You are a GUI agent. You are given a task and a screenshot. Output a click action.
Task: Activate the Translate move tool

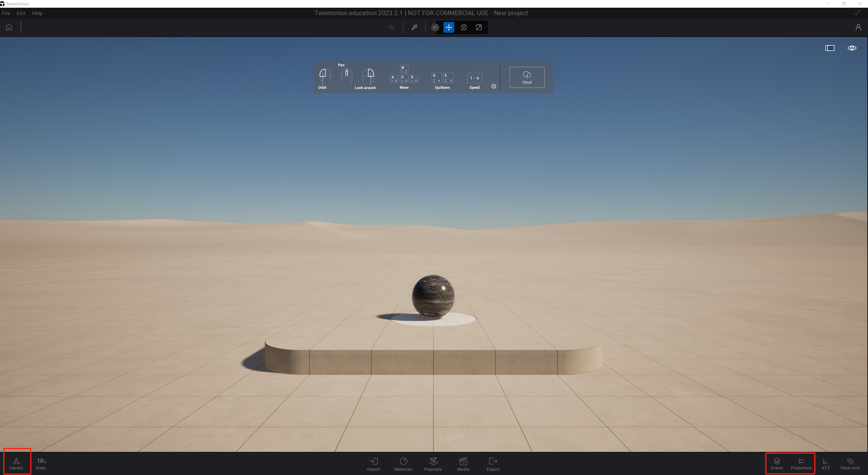click(x=449, y=27)
